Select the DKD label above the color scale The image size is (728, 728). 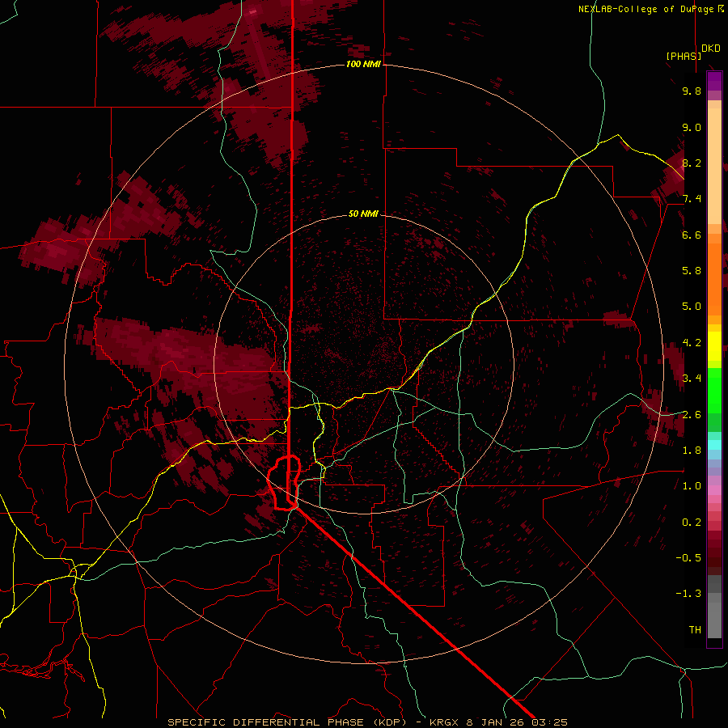pyautogui.click(x=711, y=49)
